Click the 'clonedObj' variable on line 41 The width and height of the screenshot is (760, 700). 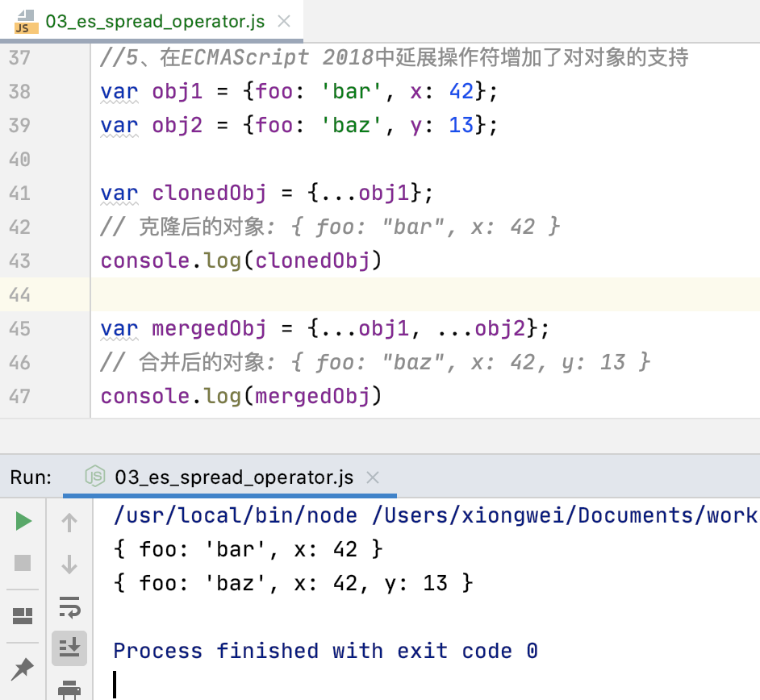(x=210, y=193)
